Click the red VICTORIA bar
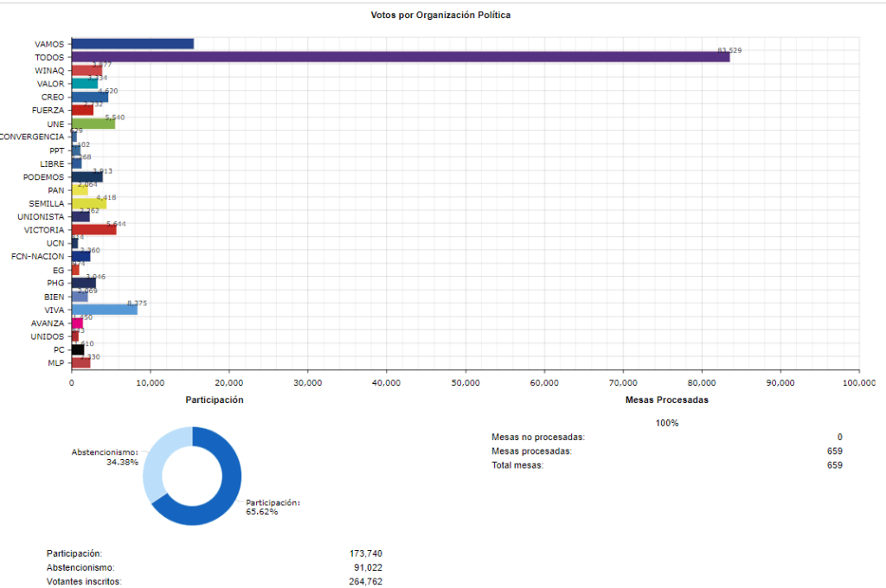 tap(93, 230)
